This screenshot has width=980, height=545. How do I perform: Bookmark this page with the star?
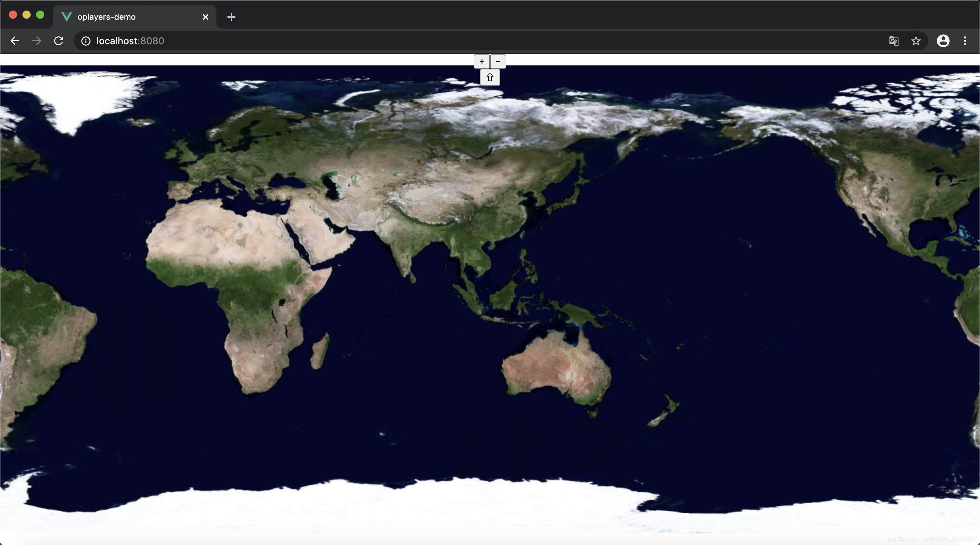pyautogui.click(x=916, y=41)
